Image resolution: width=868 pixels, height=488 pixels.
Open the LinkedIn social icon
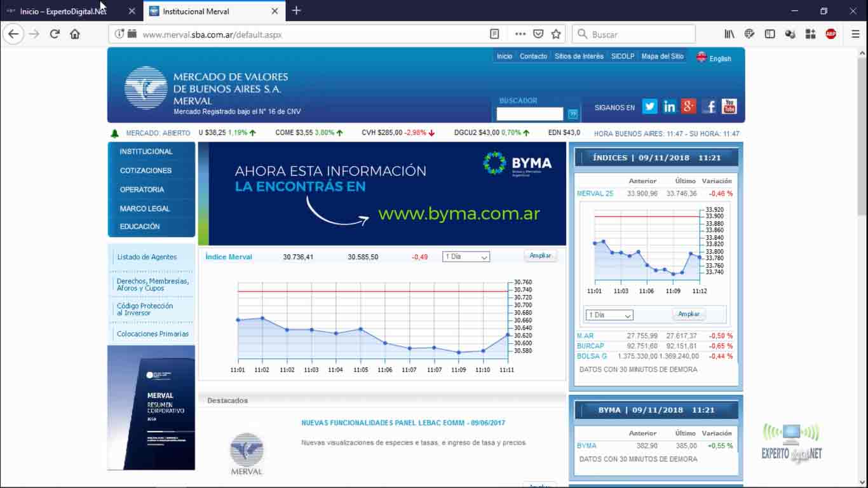pos(669,107)
